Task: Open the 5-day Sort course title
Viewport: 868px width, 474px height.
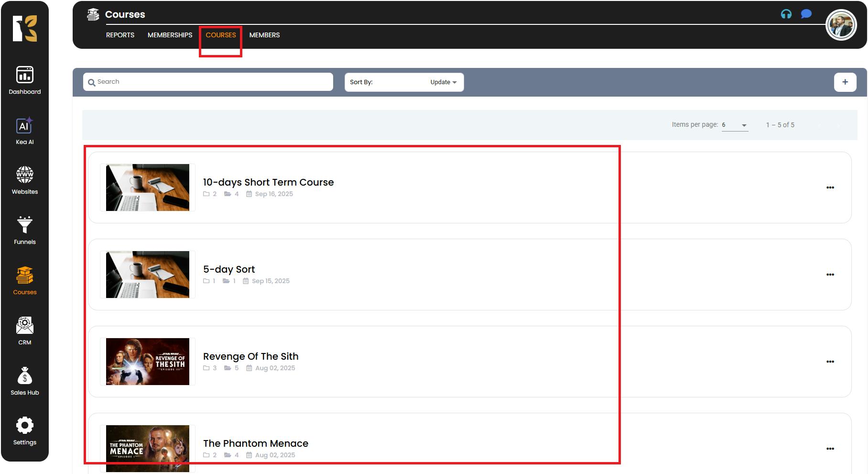Action: pos(229,269)
